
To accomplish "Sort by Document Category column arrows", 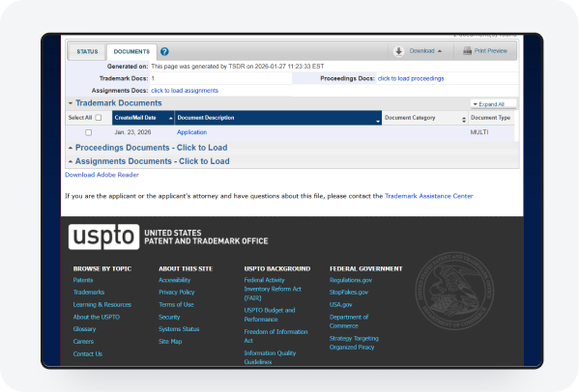I will point(464,120).
